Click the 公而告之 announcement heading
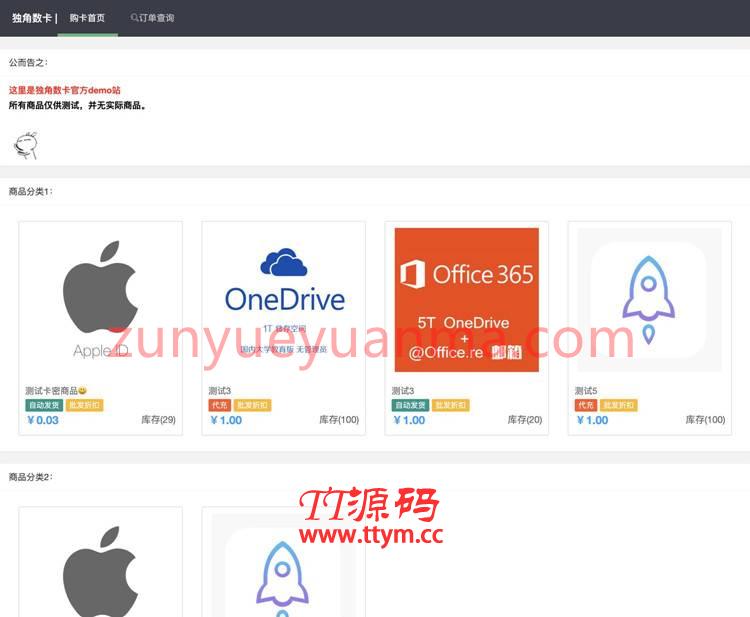 [x=28, y=63]
